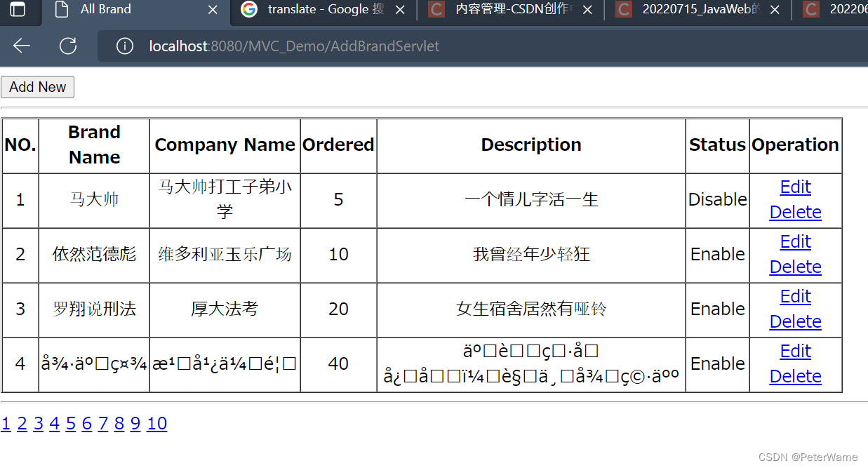Click the description 我曾经年少轻狂
The image size is (868, 468).
(531, 255)
